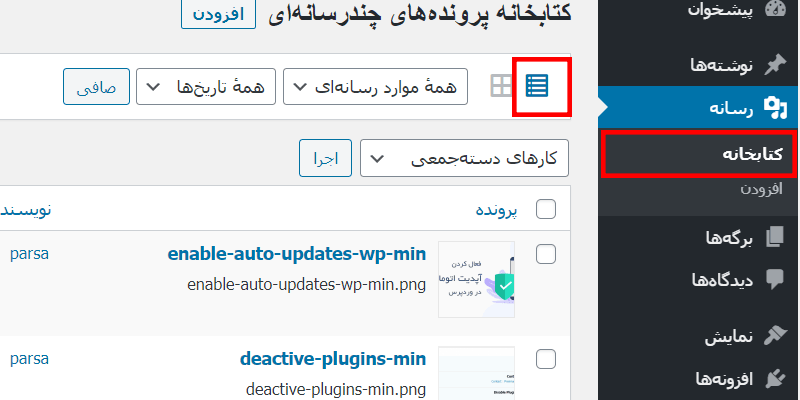Viewport: 800px width, 400px height.
Task: Click the deactive-plugins-min.png filename text
Action: tap(336, 390)
